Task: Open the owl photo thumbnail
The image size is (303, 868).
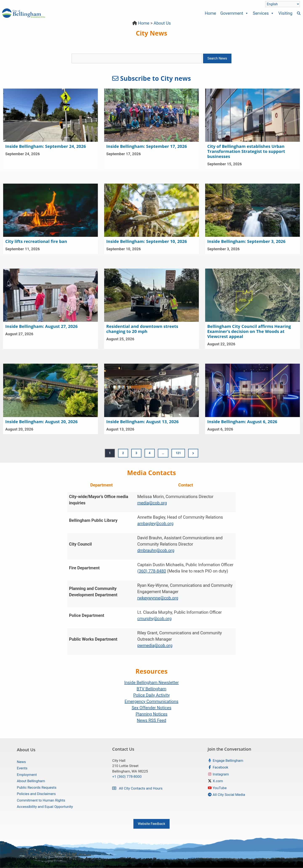Action: [151, 210]
